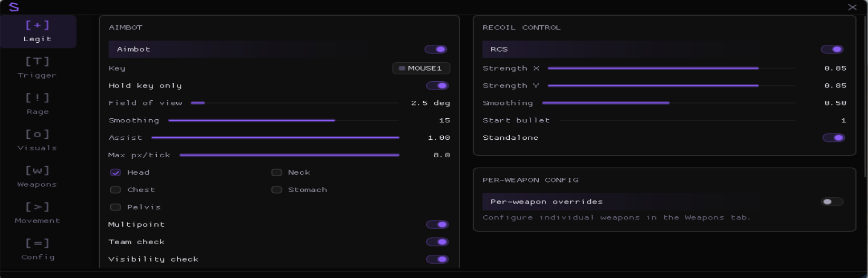Check the Neck hitbox checkbox
The width and height of the screenshot is (868, 278).
276,172
